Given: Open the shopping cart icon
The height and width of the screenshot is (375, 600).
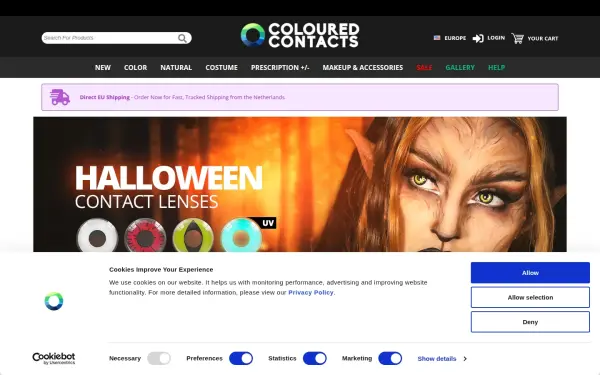Looking at the screenshot, I should (x=517, y=38).
